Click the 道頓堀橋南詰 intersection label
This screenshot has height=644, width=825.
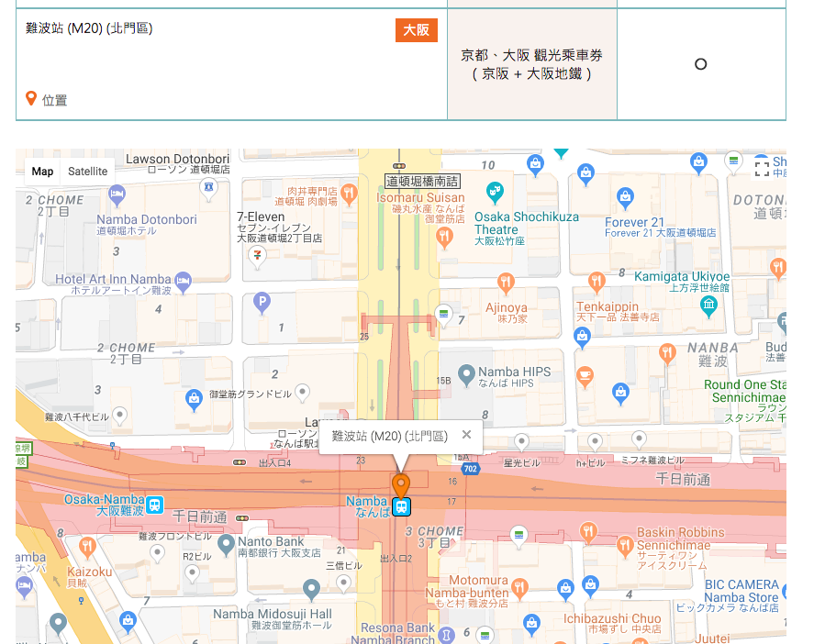(x=422, y=182)
